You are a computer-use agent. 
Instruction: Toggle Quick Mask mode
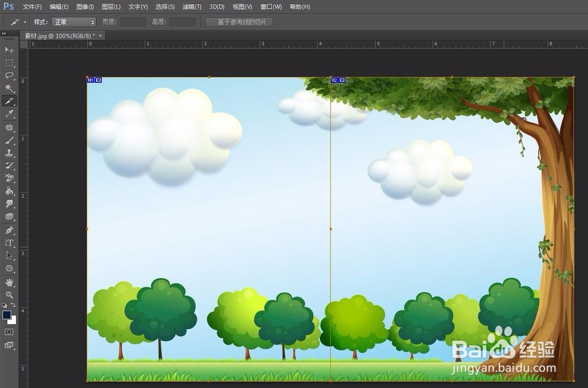pyautogui.click(x=9, y=332)
